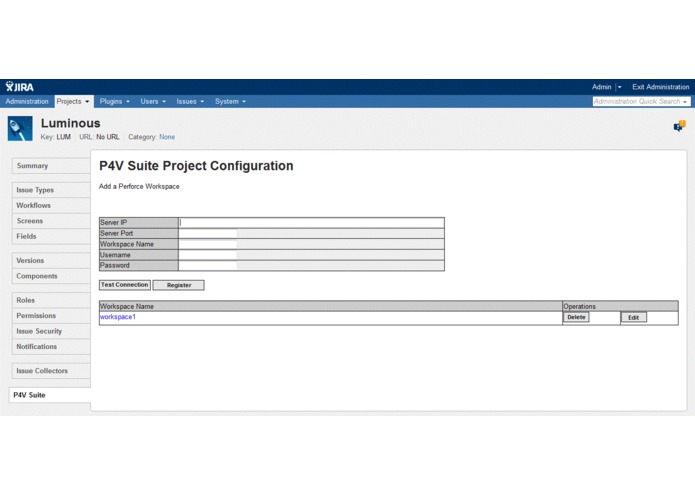The width and height of the screenshot is (695, 494).
Task: Click the 'P4V Suite Project Configuration' heading
Action: (x=196, y=166)
